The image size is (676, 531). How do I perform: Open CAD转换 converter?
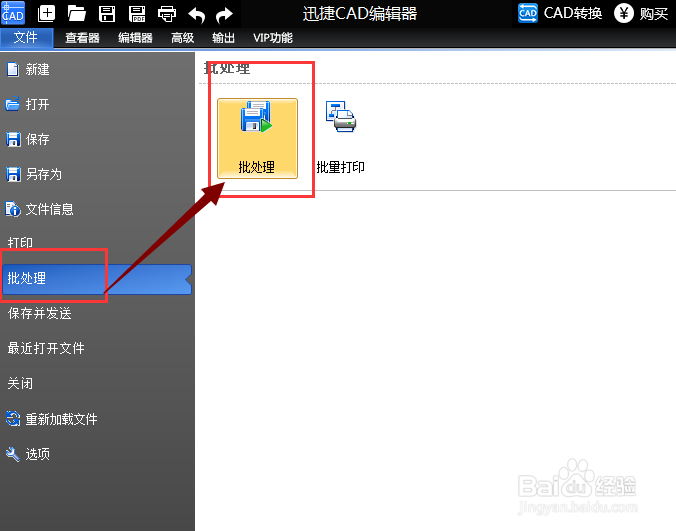[x=560, y=13]
